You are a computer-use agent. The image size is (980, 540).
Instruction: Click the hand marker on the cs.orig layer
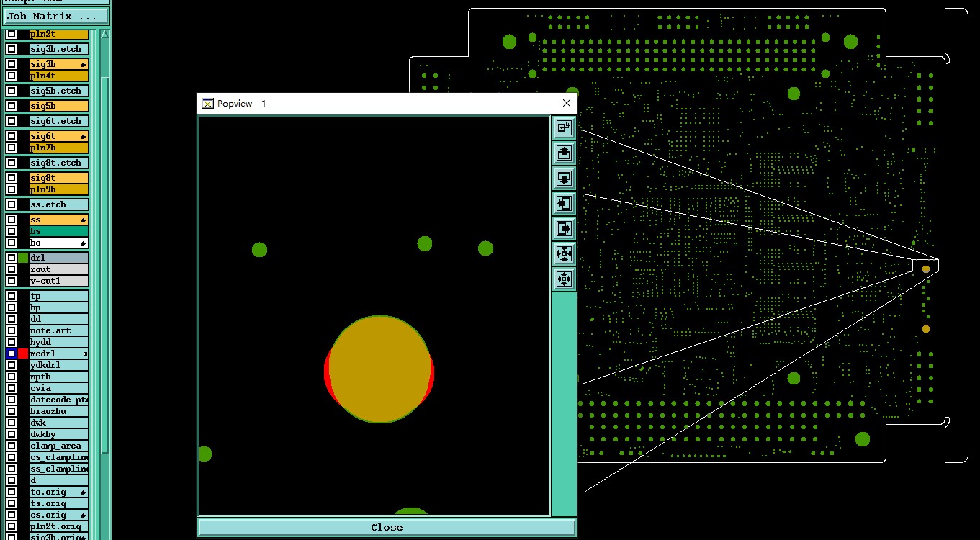click(x=84, y=515)
